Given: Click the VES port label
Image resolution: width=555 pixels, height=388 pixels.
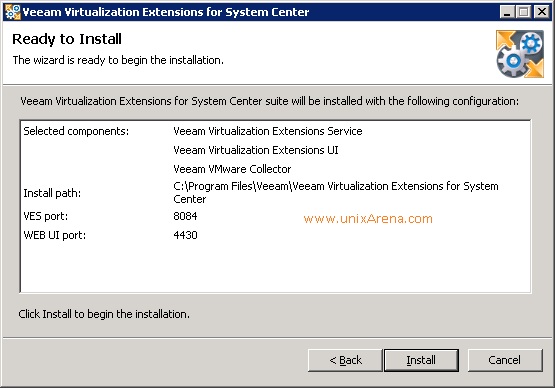Looking at the screenshot, I should pyautogui.click(x=46, y=216).
